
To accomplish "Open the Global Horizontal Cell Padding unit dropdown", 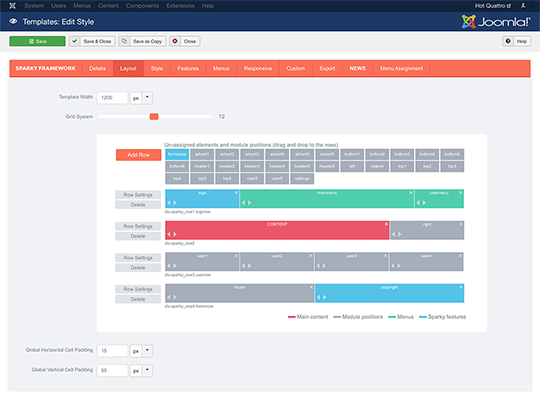I will coord(147,351).
